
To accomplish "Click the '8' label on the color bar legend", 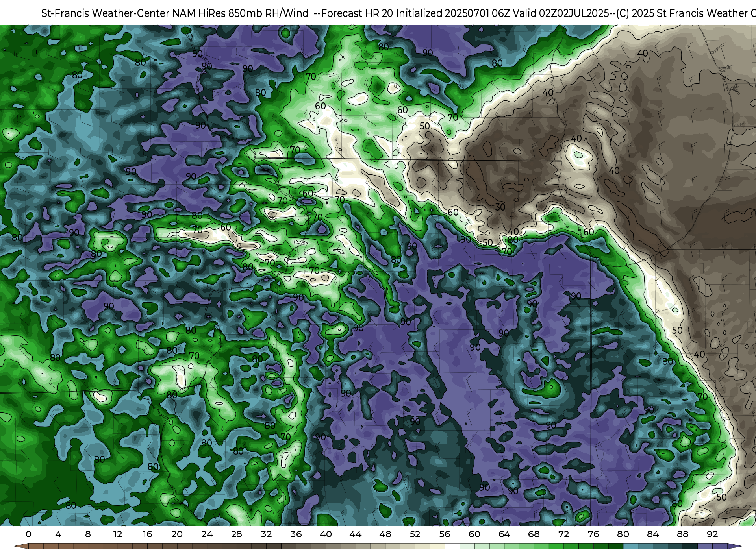I will [88, 534].
